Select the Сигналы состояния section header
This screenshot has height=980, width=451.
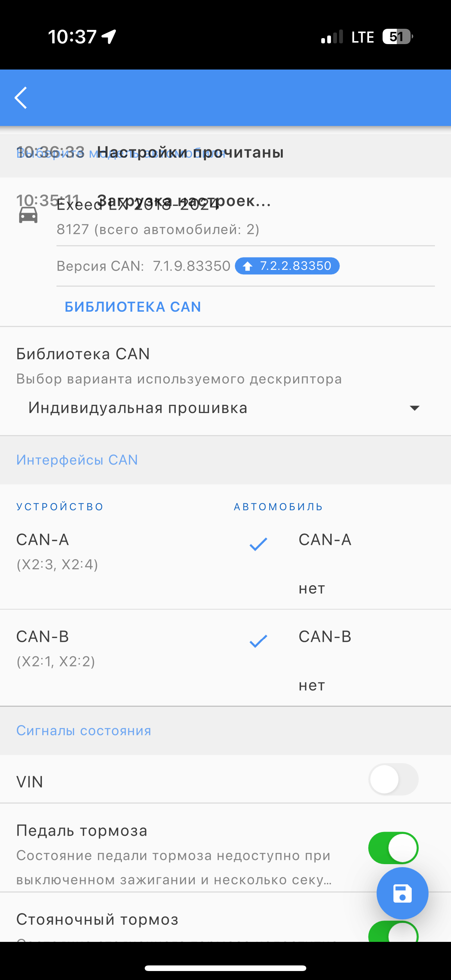[84, 730]
